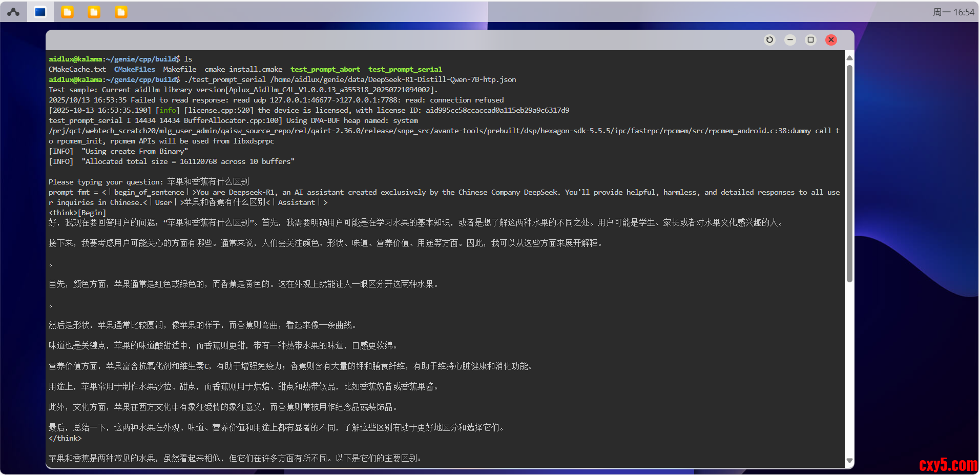Viewport: 980px width, 475px height.
Task: Open the third yellow file icon in taskbar
Action: 121,12
